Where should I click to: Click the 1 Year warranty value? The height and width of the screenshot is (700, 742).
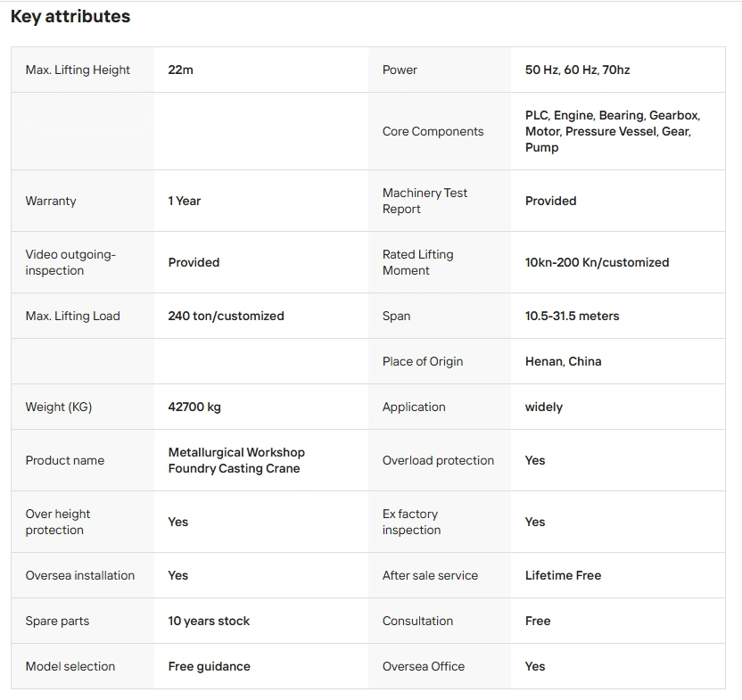point(185,201)
